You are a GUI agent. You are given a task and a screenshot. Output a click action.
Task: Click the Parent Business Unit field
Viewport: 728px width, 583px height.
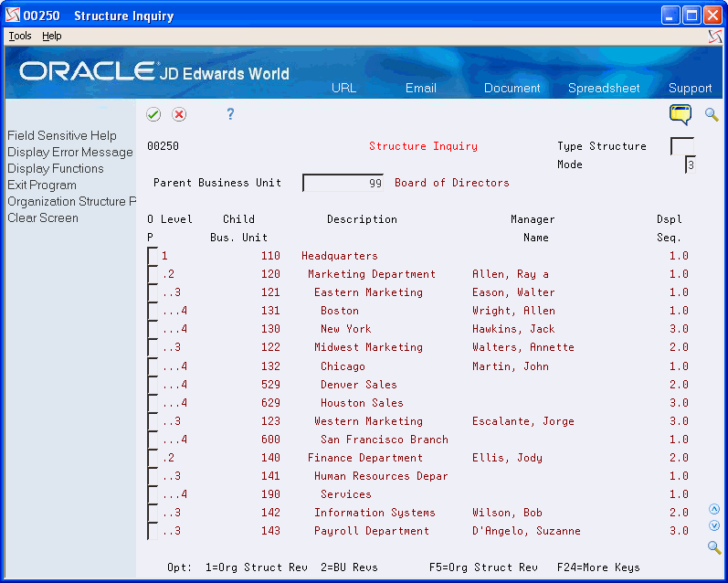(343, 183)
